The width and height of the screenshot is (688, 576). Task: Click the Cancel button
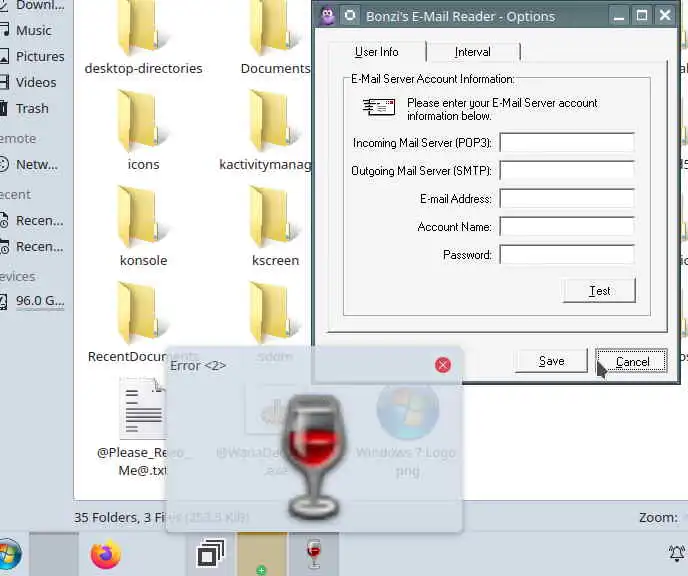pyautogui.click(x=632, y=361)
